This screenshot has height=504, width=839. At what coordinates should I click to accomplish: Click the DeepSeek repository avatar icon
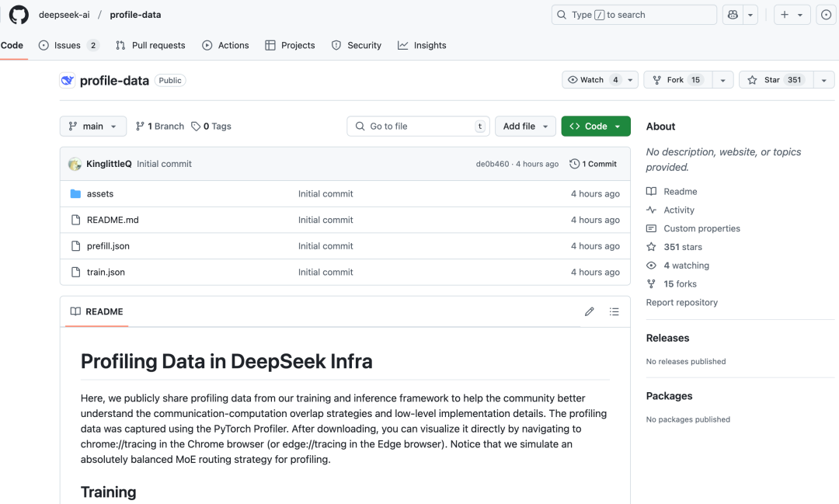tap(68, 80)
